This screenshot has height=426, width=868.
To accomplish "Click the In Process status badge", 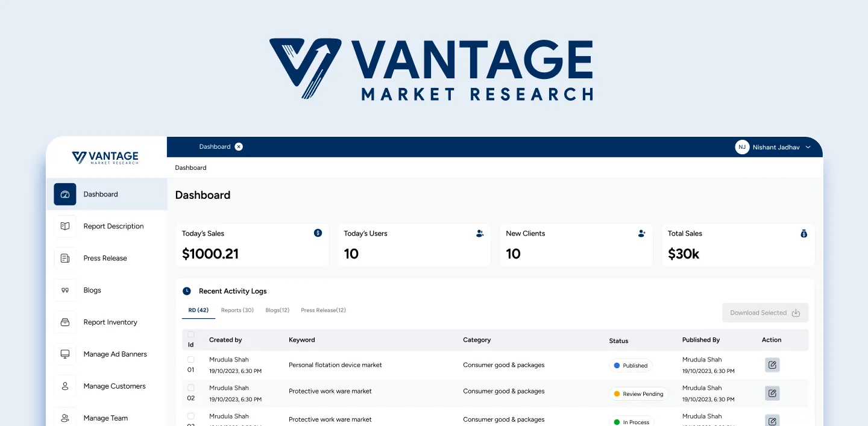I will pyautogui.click(x=632, y=422).
